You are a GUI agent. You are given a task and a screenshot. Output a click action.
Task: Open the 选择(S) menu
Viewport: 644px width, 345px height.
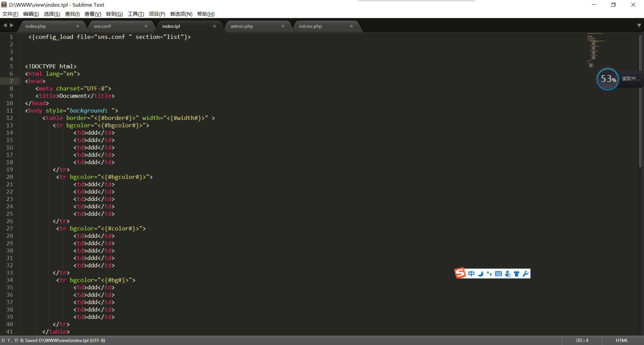pyautogui.click(x=52, y=14)
